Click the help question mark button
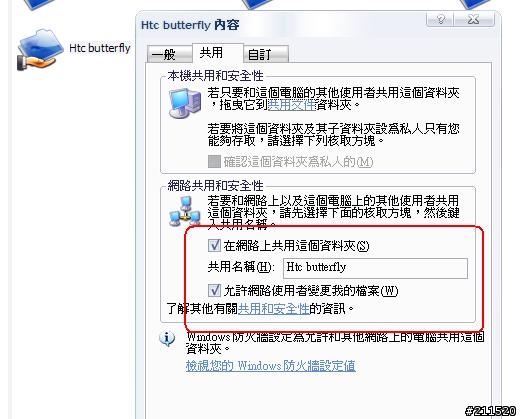 point(440,19)
